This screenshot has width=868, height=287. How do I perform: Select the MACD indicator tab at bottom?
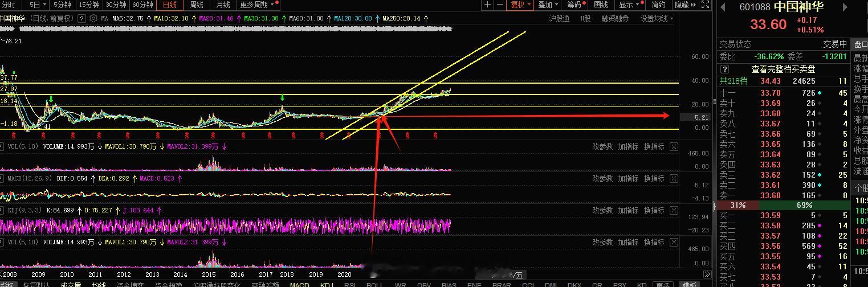coord(300,284)
